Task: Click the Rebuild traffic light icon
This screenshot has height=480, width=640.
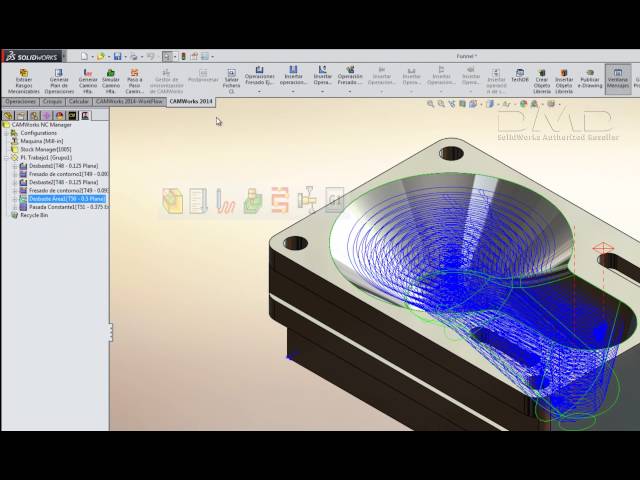Action: click(183, 56)
